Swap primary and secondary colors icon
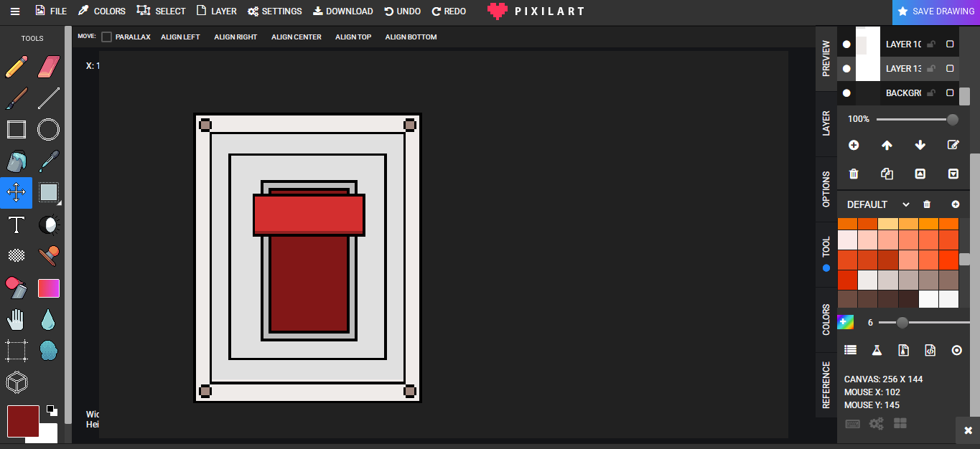 [x=52, y=410]
